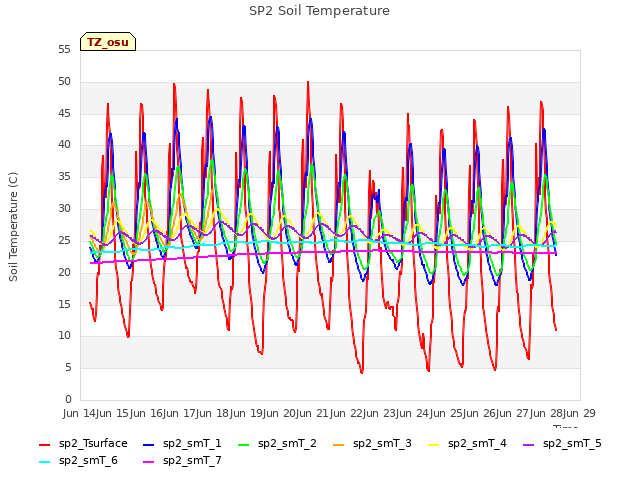Image resolution: width=640 pixels, height=480 pixels.
Task: Click the 50 y-axis tick label
Action: click(x=64, y=81)
